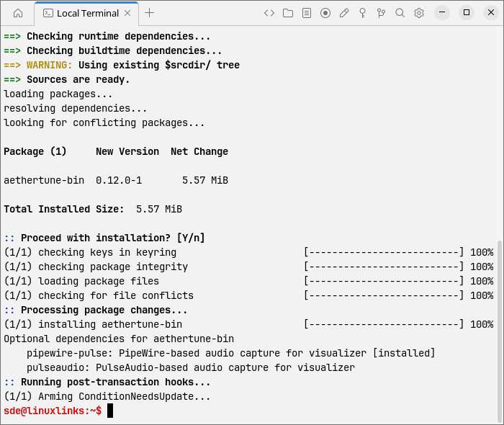
Task: Close the Local Terminal tab
Action: click(x=127, y=13)
